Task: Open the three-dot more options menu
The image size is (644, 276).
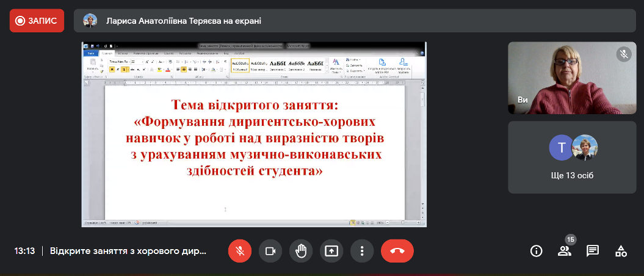Action: pos(362,251)
